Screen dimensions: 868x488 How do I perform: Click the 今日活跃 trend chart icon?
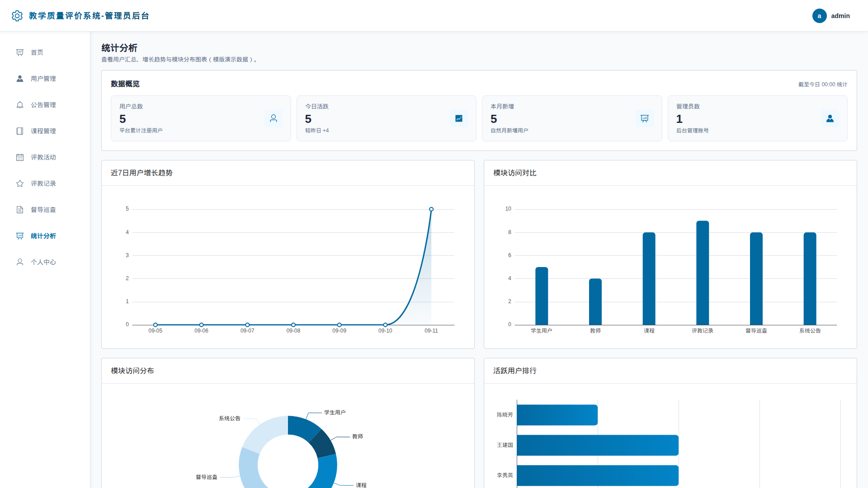[x=459, y=118]
